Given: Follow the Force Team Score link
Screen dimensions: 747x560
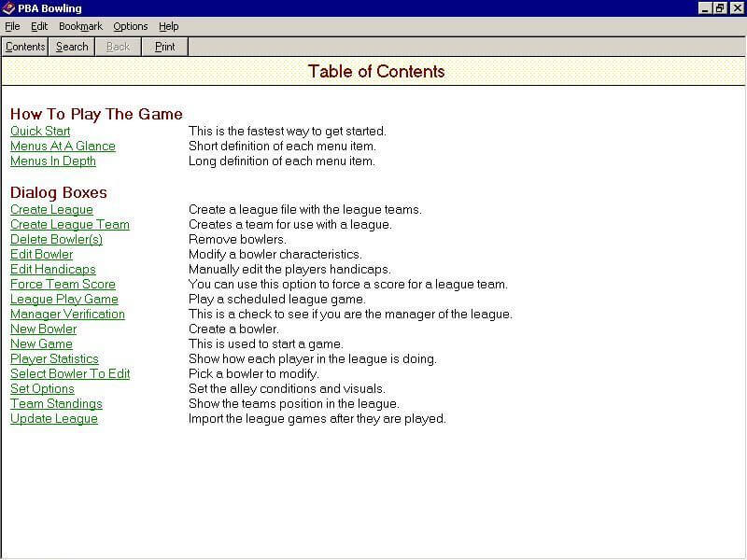Looking at the screenshot, I should point(63,285).
